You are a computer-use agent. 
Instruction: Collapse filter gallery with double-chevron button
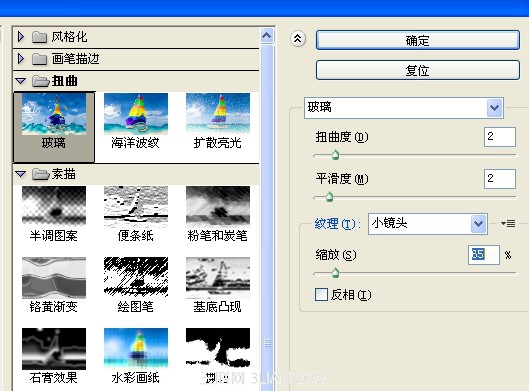point(298,39)
